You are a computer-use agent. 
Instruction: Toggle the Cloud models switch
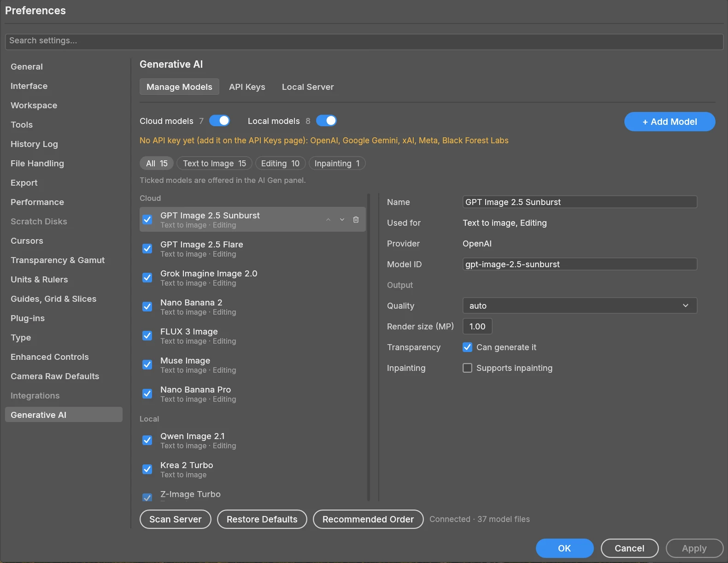pos(219,121)
